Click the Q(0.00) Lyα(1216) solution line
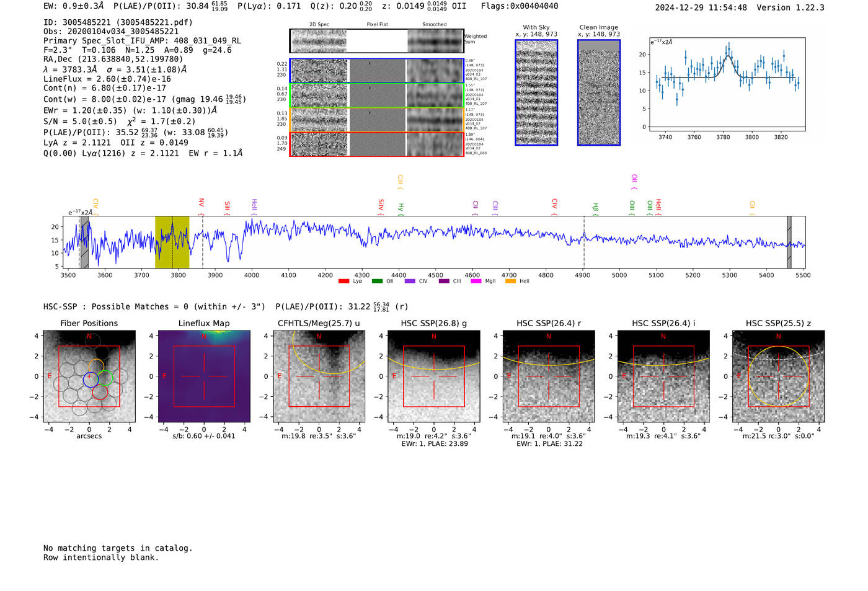The height and width of the screenshot is (591, 868). point(143,153)
